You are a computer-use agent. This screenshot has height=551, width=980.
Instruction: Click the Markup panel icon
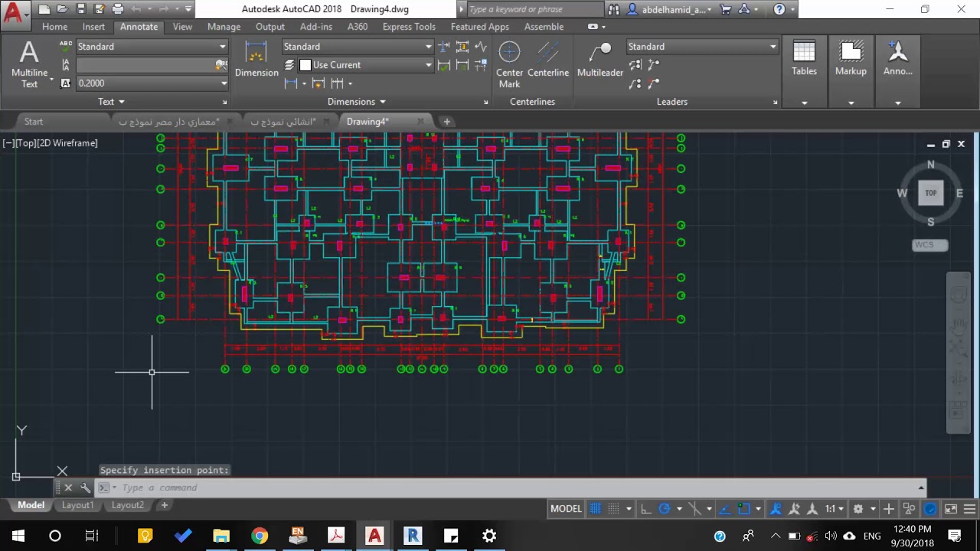[851, 59]
